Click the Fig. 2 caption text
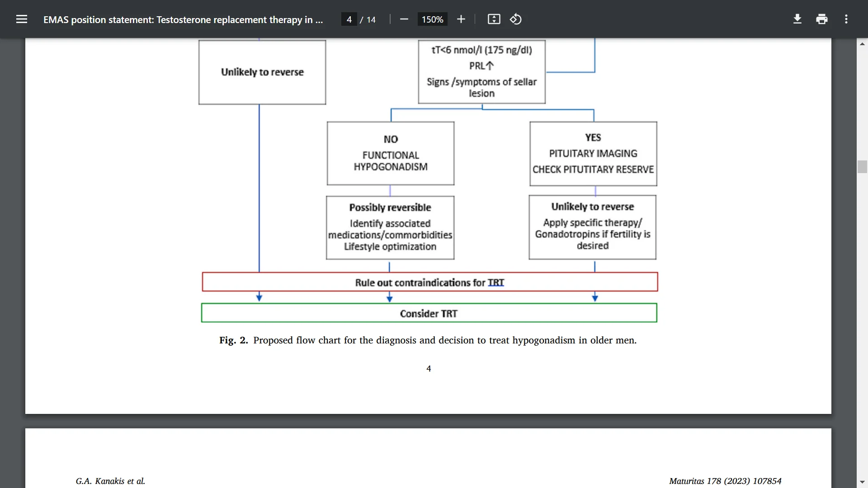 (x=428, y=340)
